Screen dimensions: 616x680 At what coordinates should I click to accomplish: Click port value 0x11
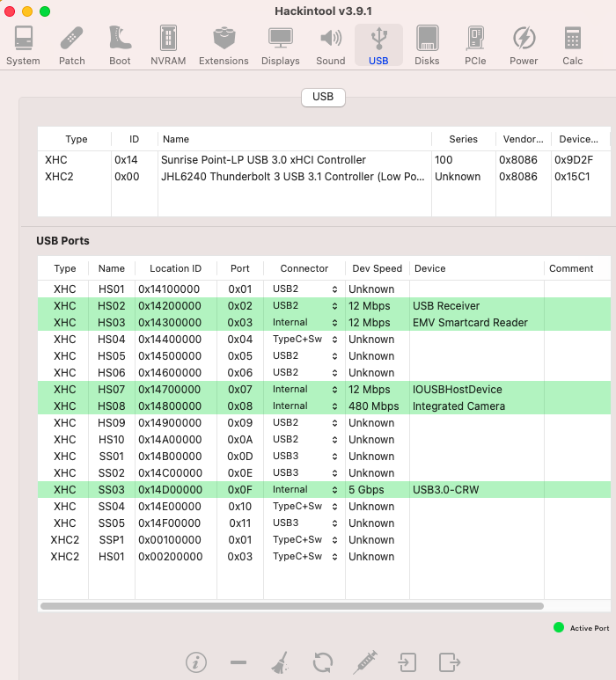(x=240, y=523)
